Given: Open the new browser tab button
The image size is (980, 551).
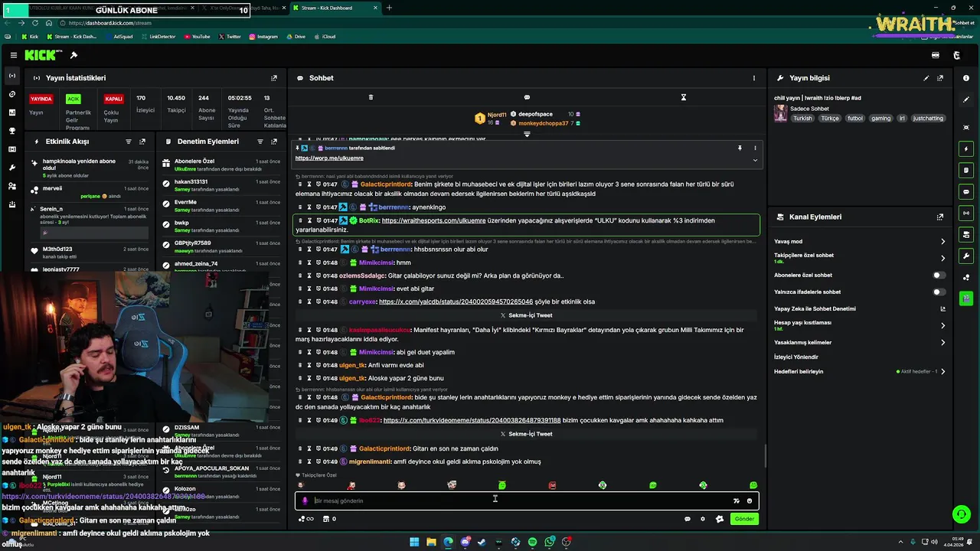Looking at the screenshot, I should (x=389, y=8).
